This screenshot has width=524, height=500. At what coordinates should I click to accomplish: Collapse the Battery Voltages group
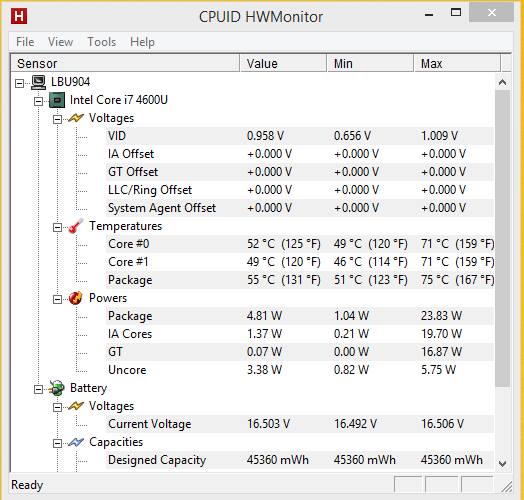(x=57, y=407)
